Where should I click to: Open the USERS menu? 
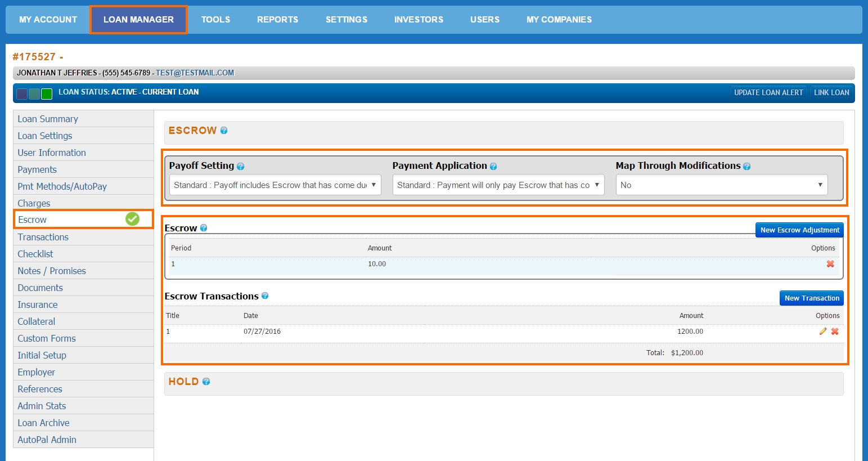485,20
